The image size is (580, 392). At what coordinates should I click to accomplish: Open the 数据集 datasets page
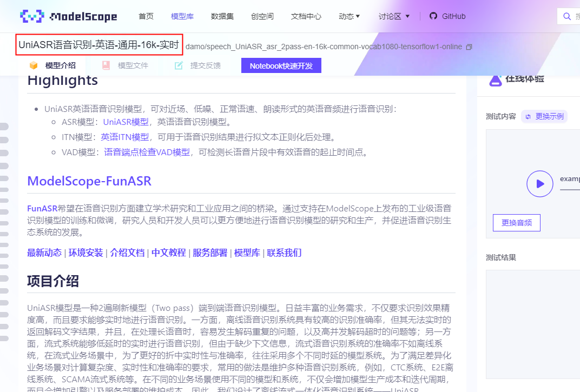click(x=222, y=16)
